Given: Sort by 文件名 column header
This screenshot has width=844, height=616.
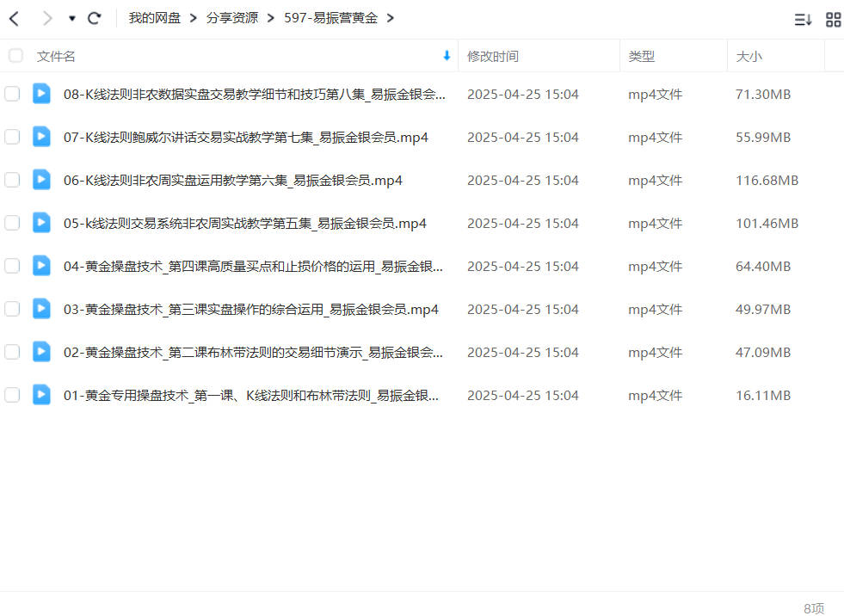Looking at the screenshot, I should [56, 57].
